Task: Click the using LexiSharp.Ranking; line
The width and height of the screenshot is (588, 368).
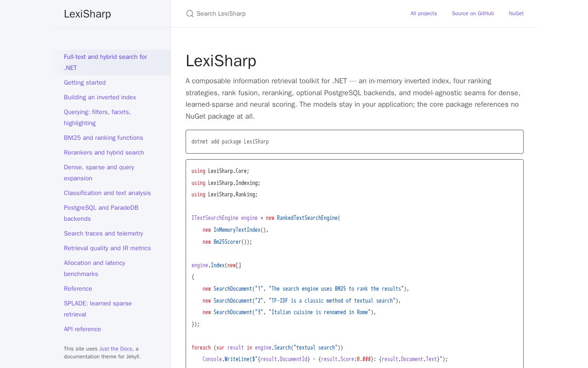Action: tap(225, 195)
